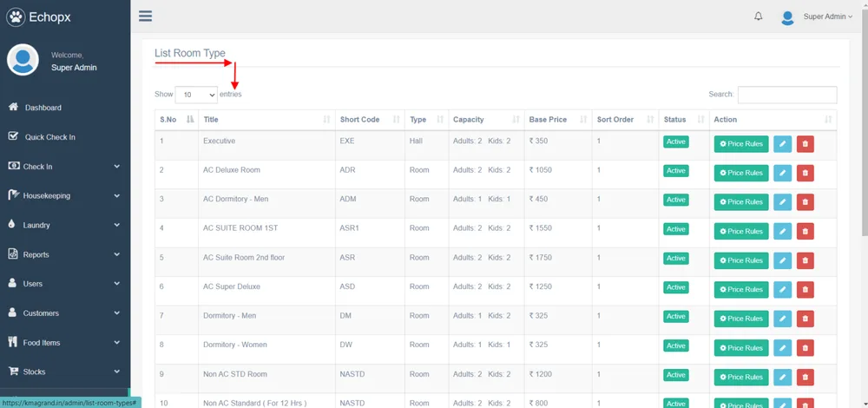868x408 pixels.
Task: Sort table by Short Code column
Action: pyautogui.click(x=370, y=120)
